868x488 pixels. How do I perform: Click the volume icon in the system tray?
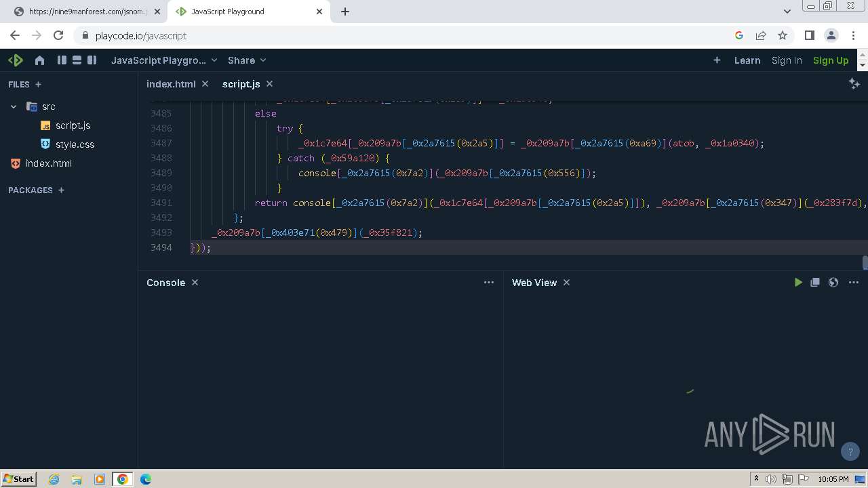(771, 479)
